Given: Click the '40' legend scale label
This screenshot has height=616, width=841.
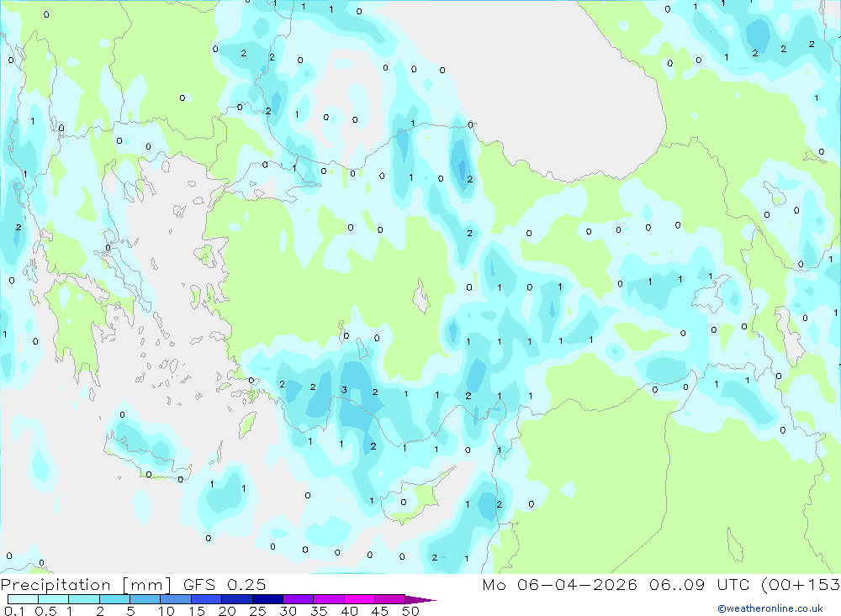Looking at the screenshot, I should (349, 611).
